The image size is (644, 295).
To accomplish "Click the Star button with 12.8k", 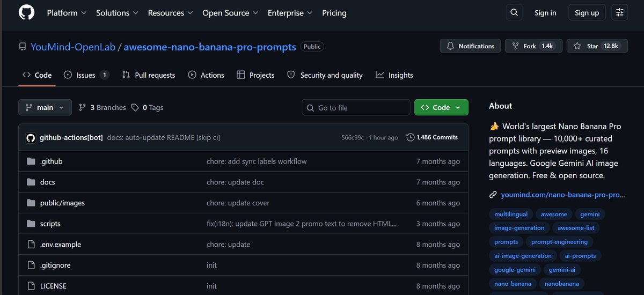I will click(x=596, y=46).
